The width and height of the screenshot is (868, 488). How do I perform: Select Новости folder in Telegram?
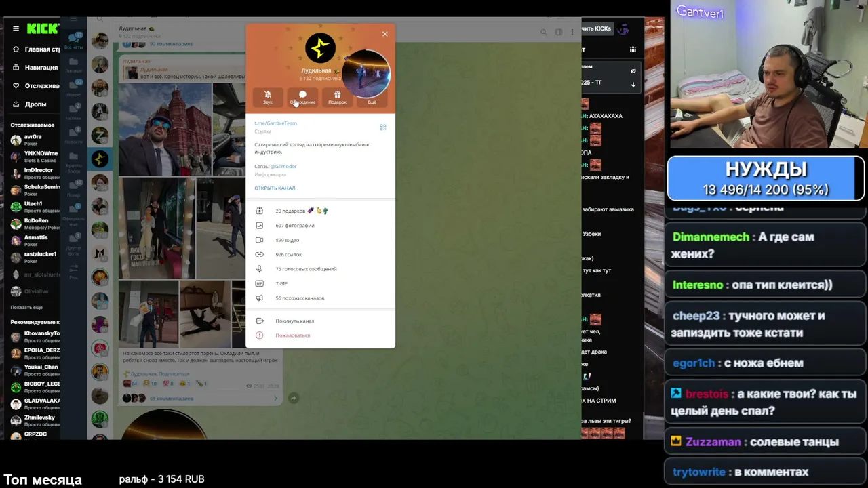[x=74, y=136]
